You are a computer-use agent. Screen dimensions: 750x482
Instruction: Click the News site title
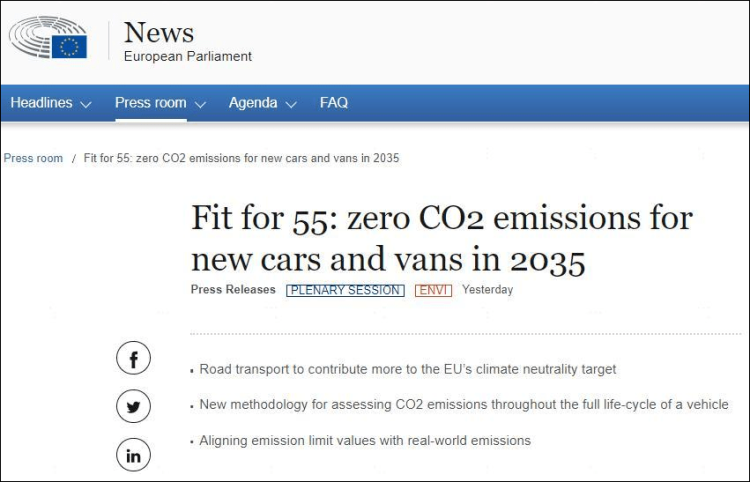point(158,32)
